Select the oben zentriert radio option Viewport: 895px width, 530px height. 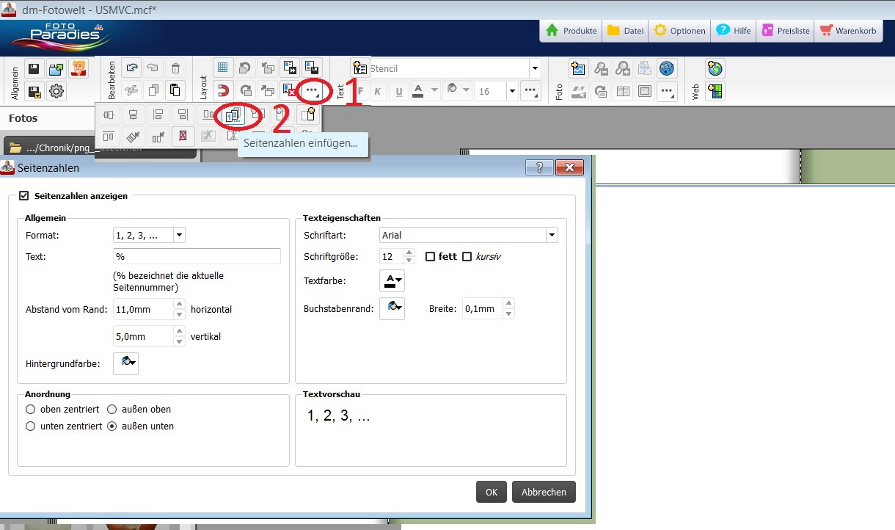[x=31, y=409]
